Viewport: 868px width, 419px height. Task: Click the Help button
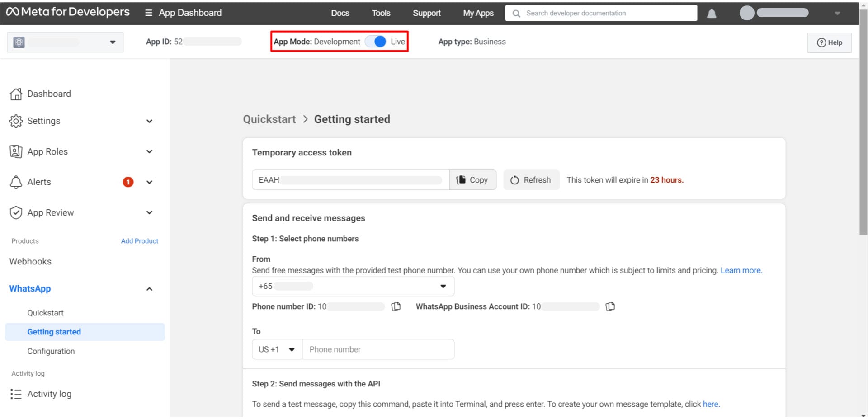pos(830,42)
